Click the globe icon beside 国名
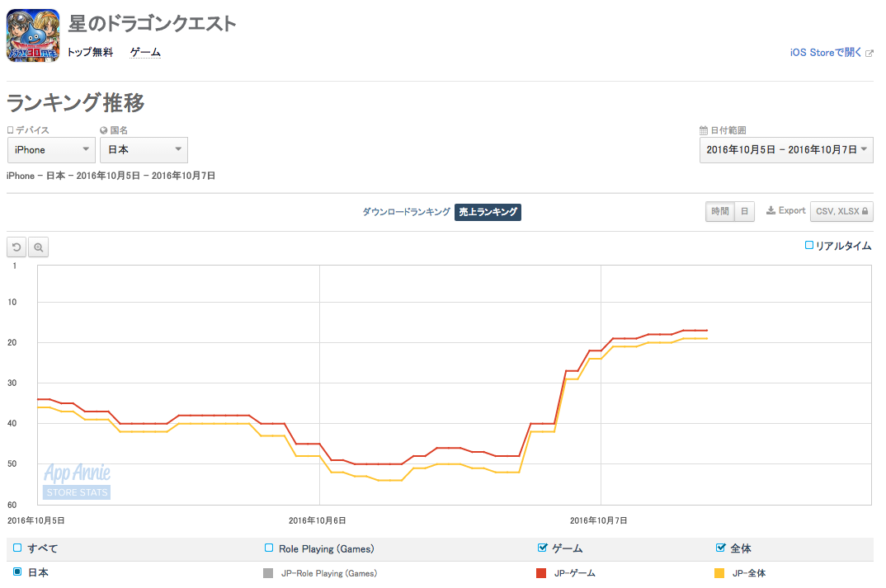 pyautogui.click(x=103, y=130)
